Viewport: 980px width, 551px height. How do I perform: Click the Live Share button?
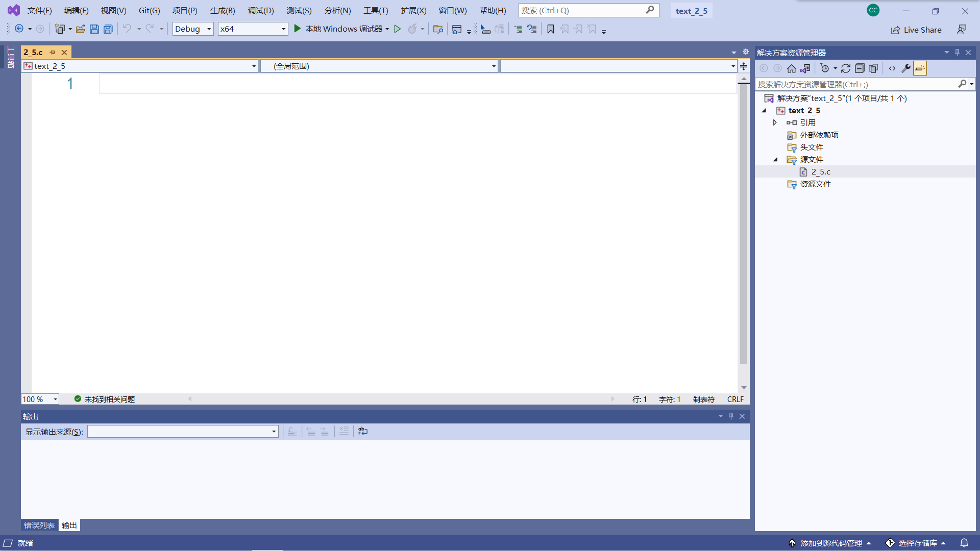tap(916, 30)
